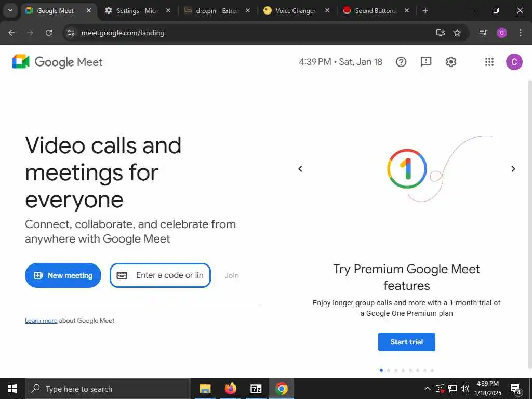Close the dro.pm tab
Screen dimensions: 532x399
[x=248, y=11]
